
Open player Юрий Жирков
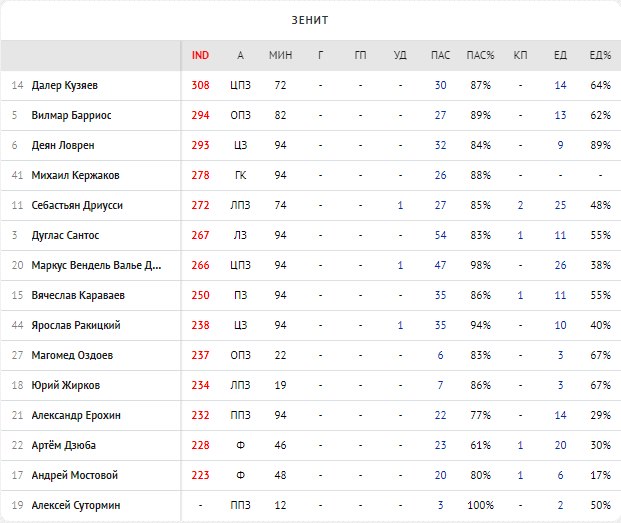tap(66, 385)
